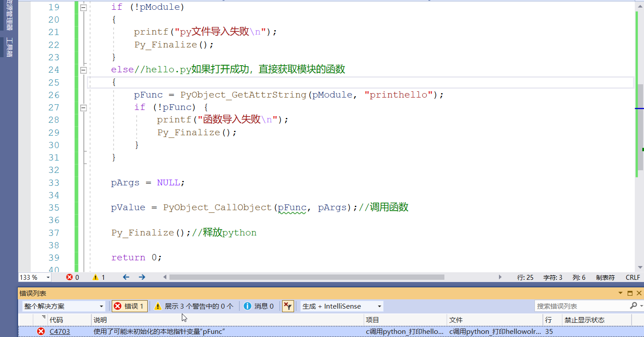Open the 生成 + IntelliSense dropdown
This screenshot has height=337, width=644.
click(342, 306)
